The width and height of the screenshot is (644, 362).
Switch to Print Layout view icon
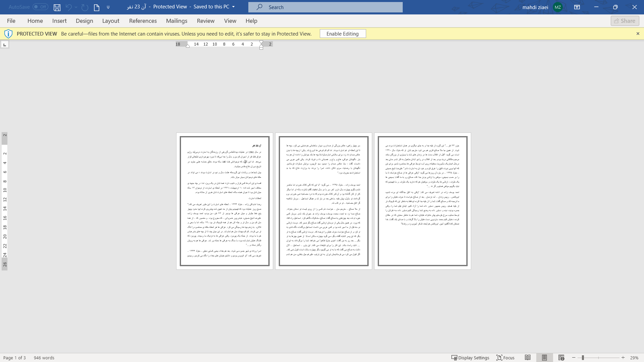544,358
